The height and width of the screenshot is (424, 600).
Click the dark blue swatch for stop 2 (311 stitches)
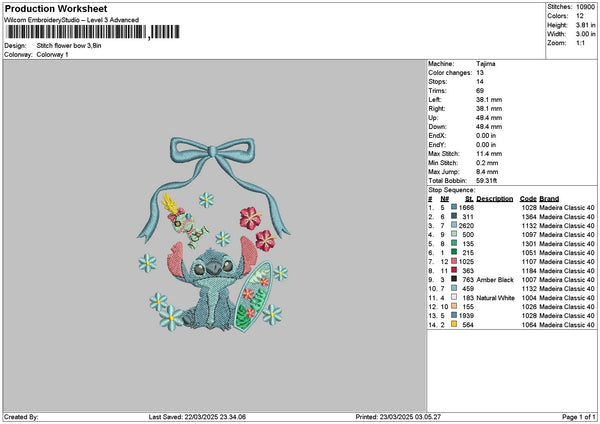click(454, 216)
